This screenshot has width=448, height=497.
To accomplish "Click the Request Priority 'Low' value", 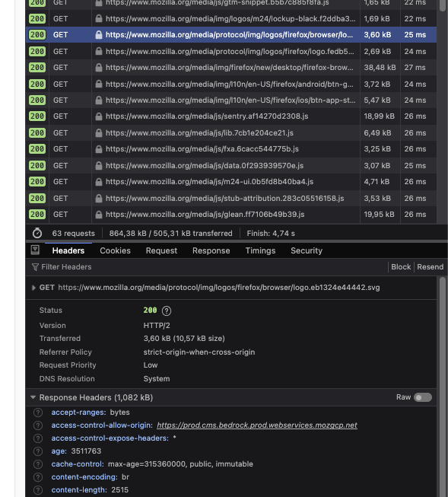I will click(151, 365).
